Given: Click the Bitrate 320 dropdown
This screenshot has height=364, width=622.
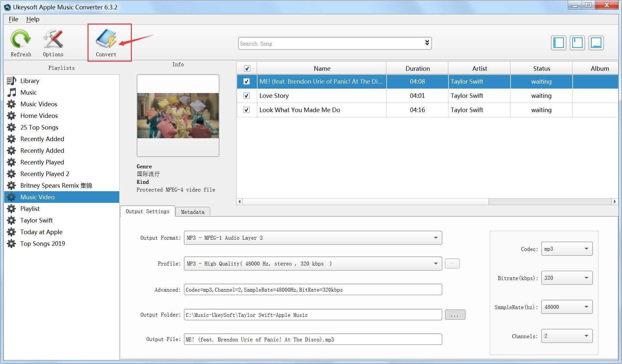Looking at the screenshot, I should 565,277.
